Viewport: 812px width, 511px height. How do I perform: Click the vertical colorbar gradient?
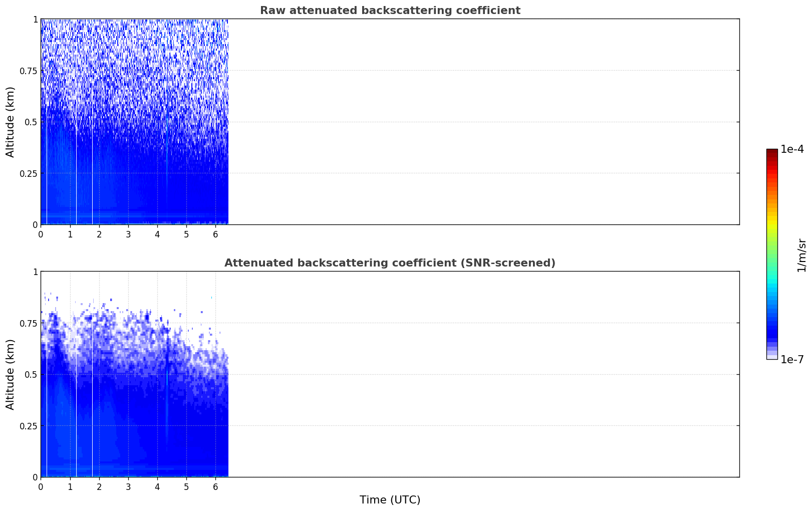click(772, 254)
